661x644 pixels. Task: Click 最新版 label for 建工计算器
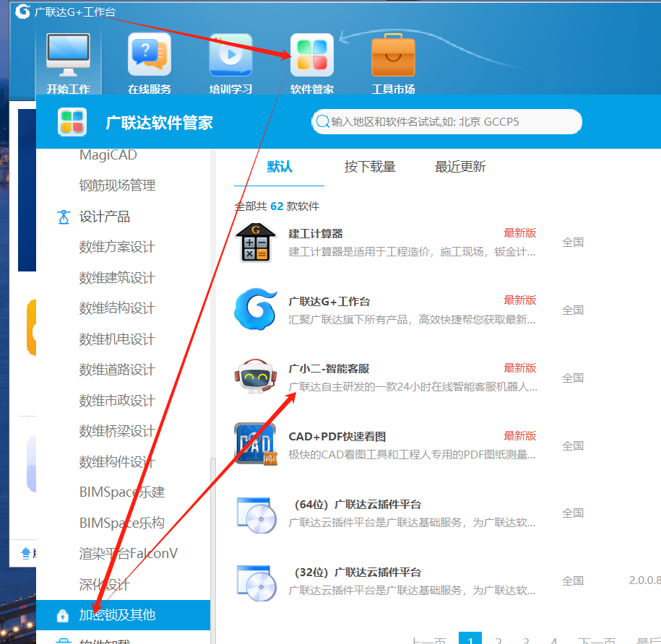tap(520, 233)
